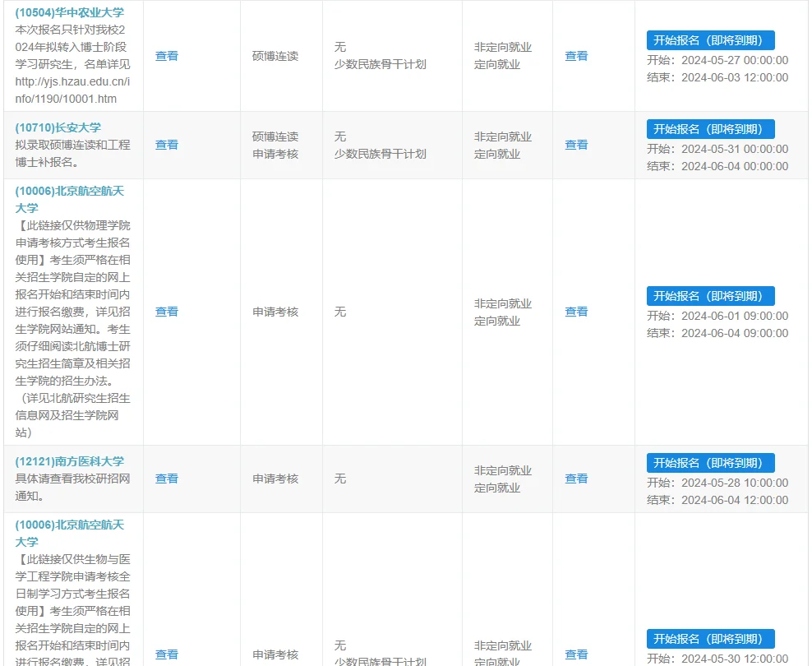Viewport: 812px width, 666px height.
Task: Click 开始报名 button for 华中农业大学
Action: click(710, 40)
